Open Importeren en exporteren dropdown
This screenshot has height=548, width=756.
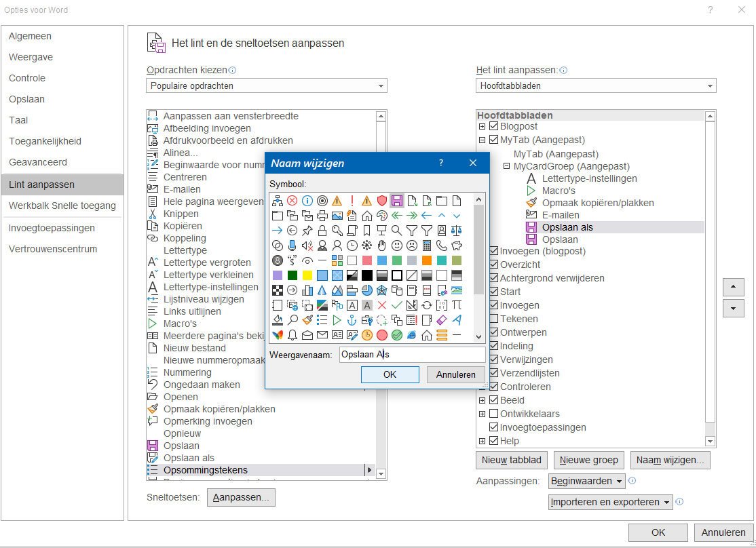(x=611, y=502)
